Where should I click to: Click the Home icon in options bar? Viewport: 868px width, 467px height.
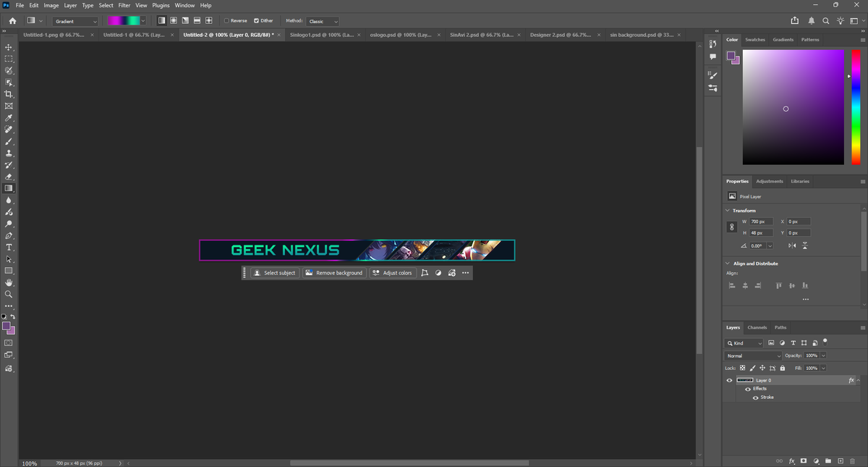click(x=12, y=21)
